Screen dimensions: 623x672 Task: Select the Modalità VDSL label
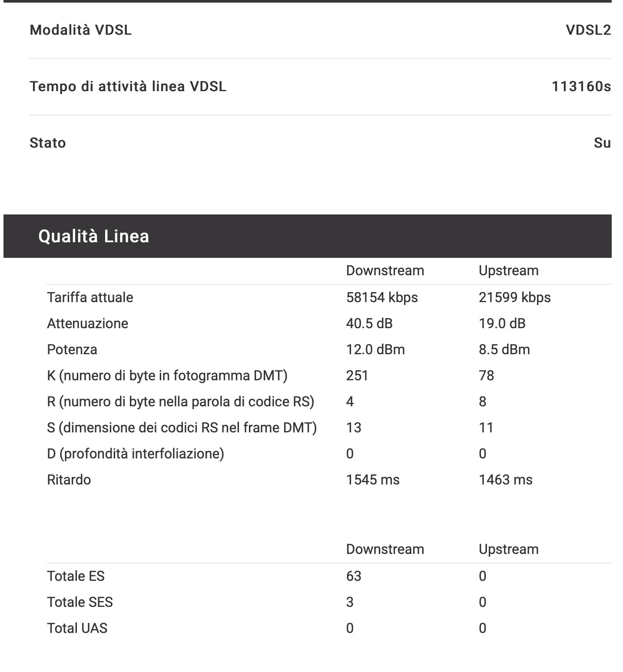[81, 30]
